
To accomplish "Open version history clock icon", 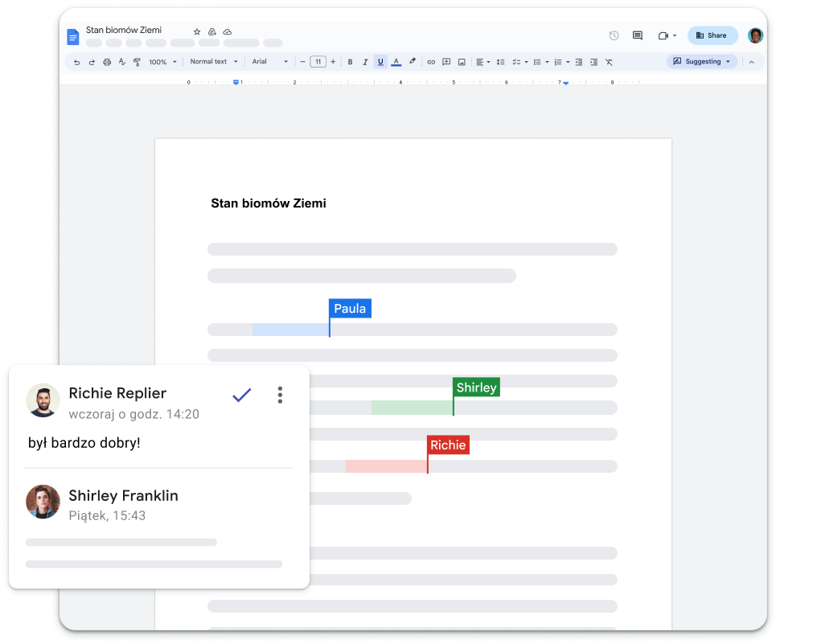I will click(614, 35).
